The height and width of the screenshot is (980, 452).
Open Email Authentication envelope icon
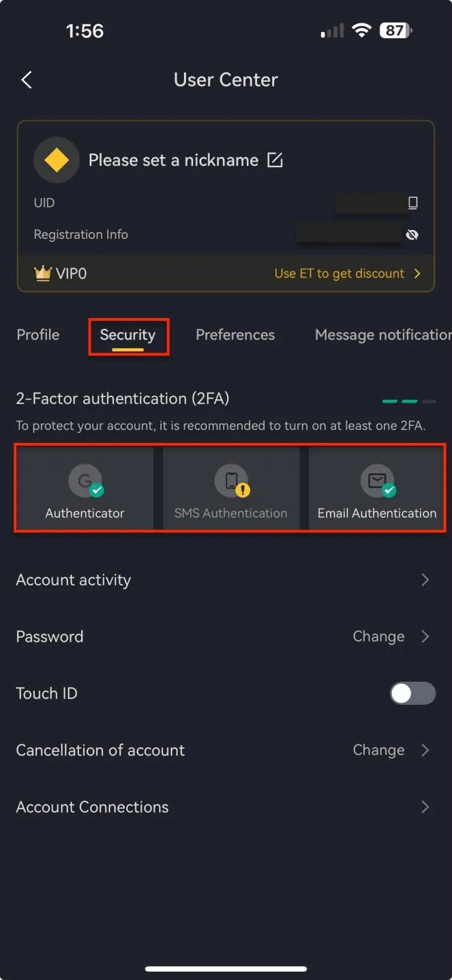[377, 480]
